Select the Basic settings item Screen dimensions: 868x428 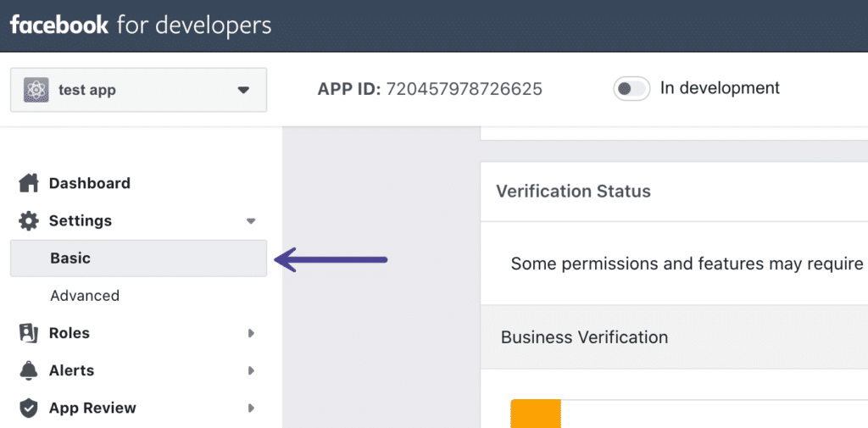pos(138,258)
